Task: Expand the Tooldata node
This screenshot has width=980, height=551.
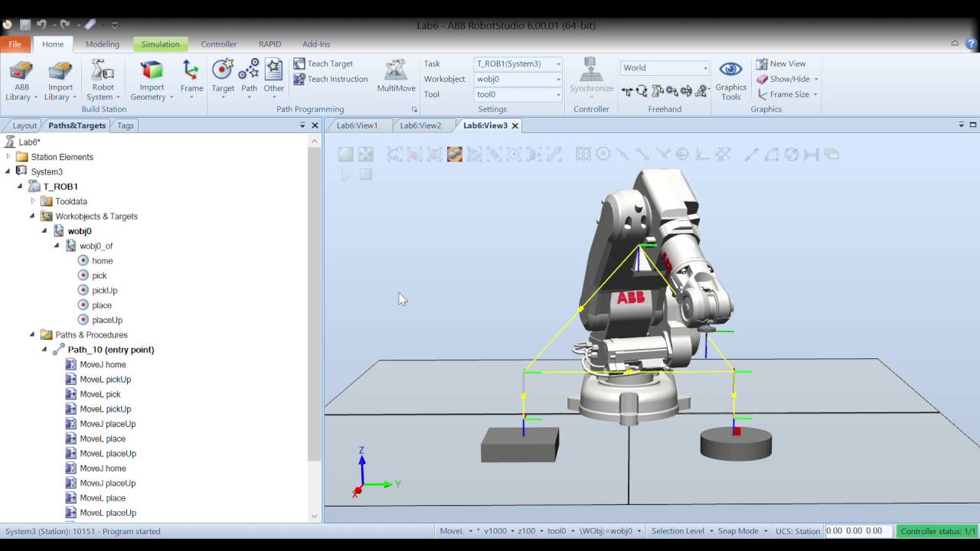Action: (x=33, y=201)
